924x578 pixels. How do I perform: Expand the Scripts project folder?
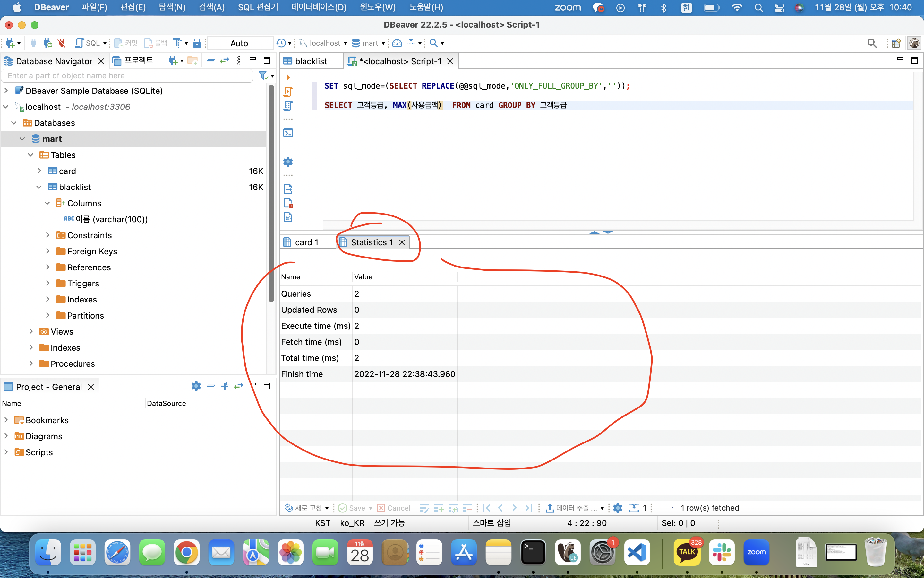(x=6, y=452)
